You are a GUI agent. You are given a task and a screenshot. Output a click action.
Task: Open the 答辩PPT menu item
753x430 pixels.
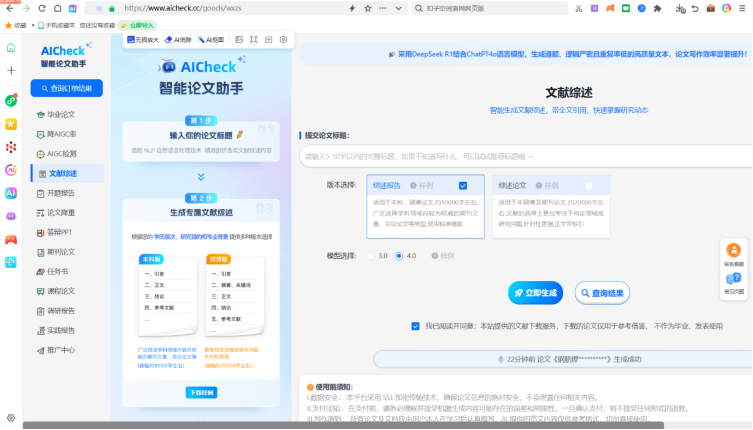tap(55, 233)
